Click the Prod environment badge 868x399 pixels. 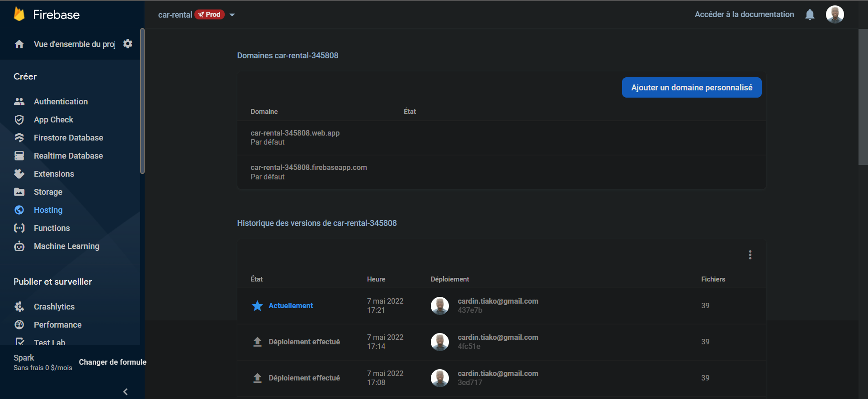click(209, 14)
